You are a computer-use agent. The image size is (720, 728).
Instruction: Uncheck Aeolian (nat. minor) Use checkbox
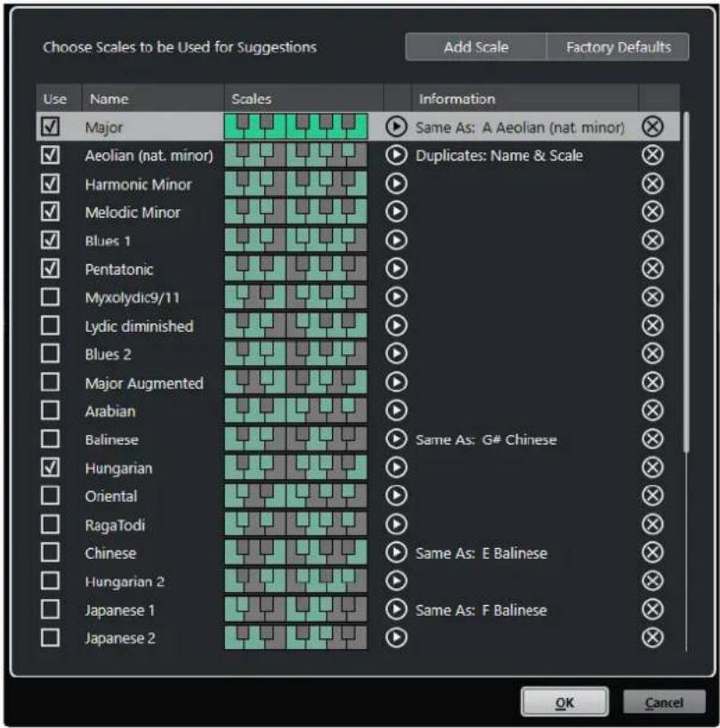click(50, 155)
